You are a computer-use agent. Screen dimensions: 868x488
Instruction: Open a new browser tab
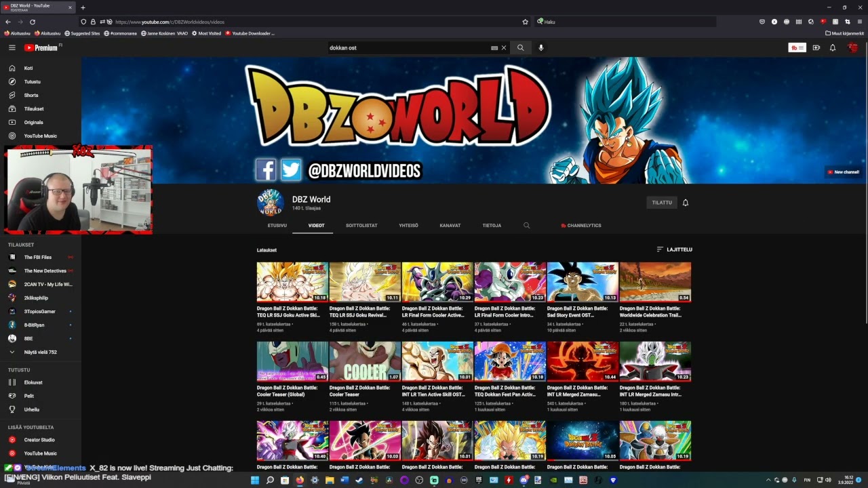click(x=83, y=7)
